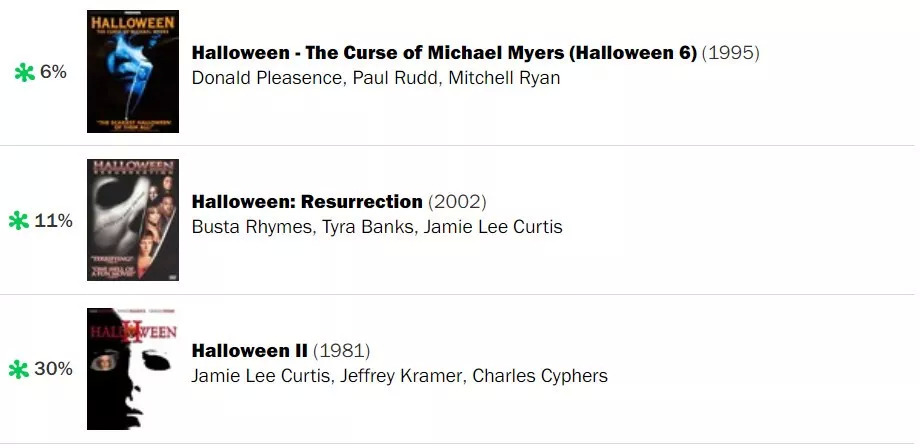Open the Halloween: Resurrection poster thumbnail

tap(133, 220)
